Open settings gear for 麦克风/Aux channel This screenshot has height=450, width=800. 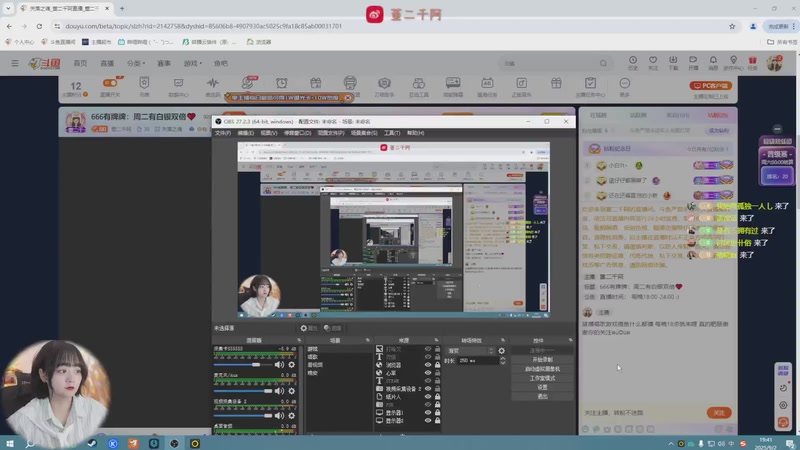point(292,391)
